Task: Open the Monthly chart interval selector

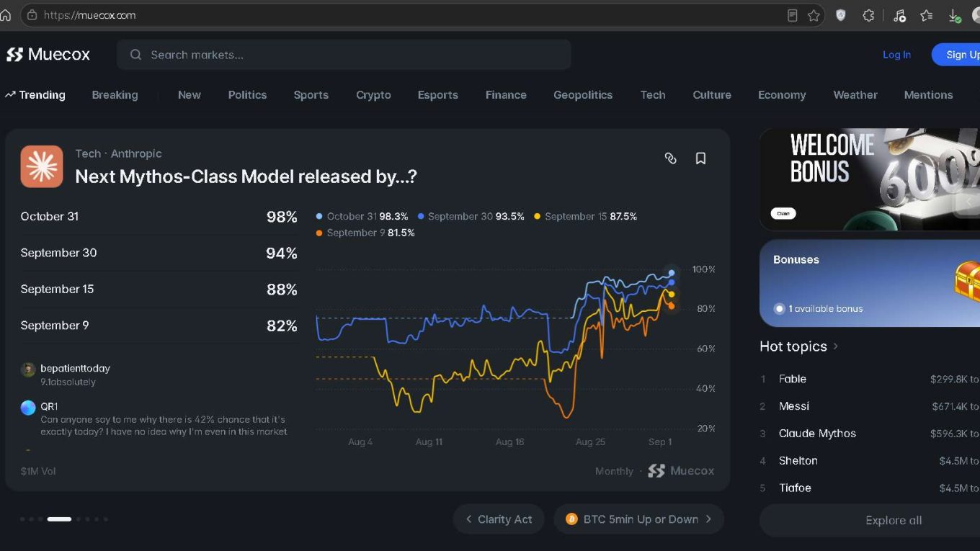Action: point(614,471)
